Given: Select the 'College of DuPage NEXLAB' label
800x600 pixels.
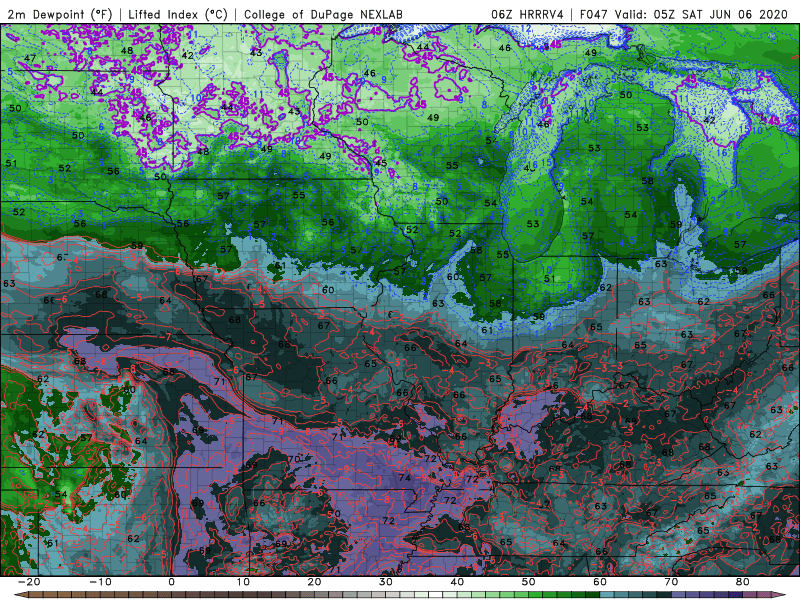Looking at the screenshot, I should [323, 14].
